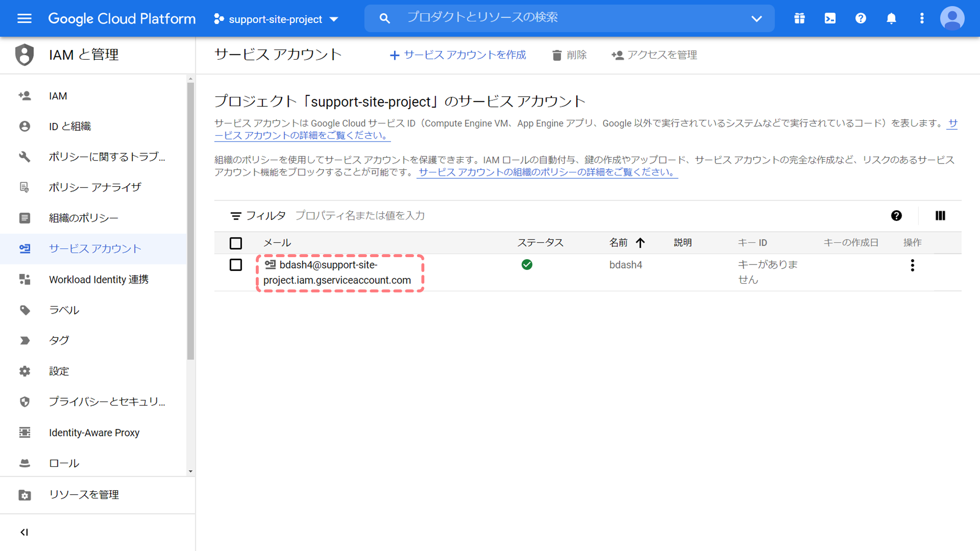Click the メール column header
The width and height of the screenshot is (980, 551).
pyautogui.click(x=277, y=243)
